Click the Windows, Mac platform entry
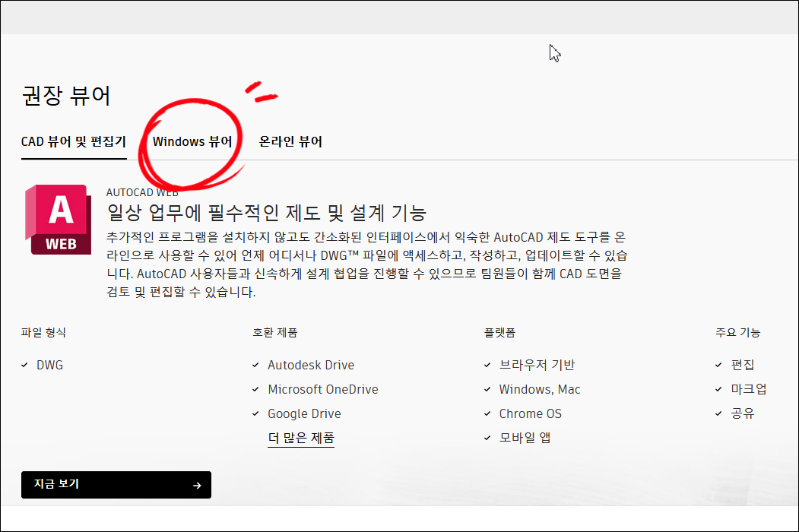This screenshot has width=799, height=532. 540,389
